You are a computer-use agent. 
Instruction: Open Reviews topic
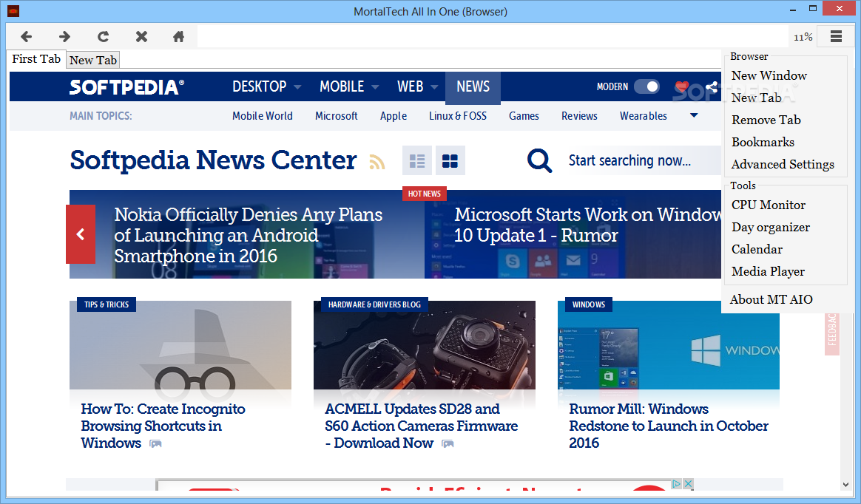click(x=579, y=116)
